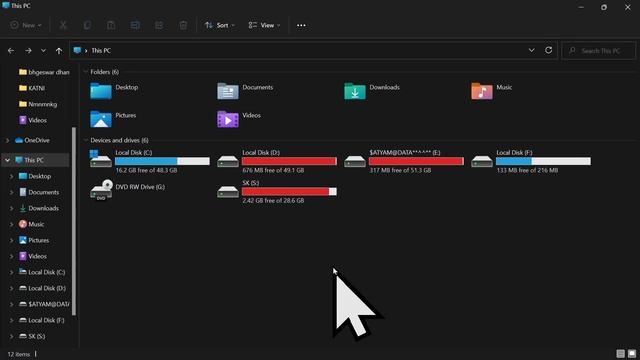Screen dimensions: 640x360
Task: Select Videos under Quick access in sidebar
Action: (33, 120)
